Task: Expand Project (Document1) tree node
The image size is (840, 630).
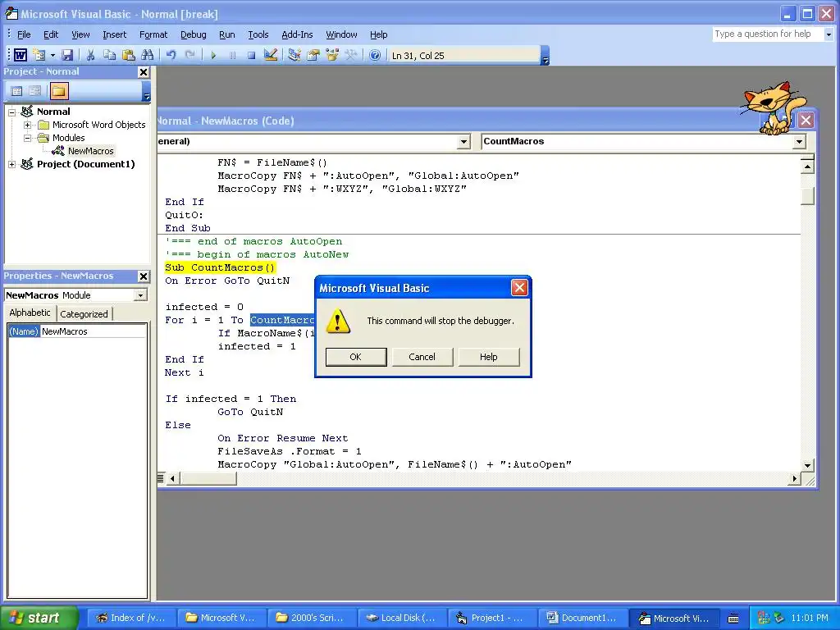Action: (x=11, y=164)
